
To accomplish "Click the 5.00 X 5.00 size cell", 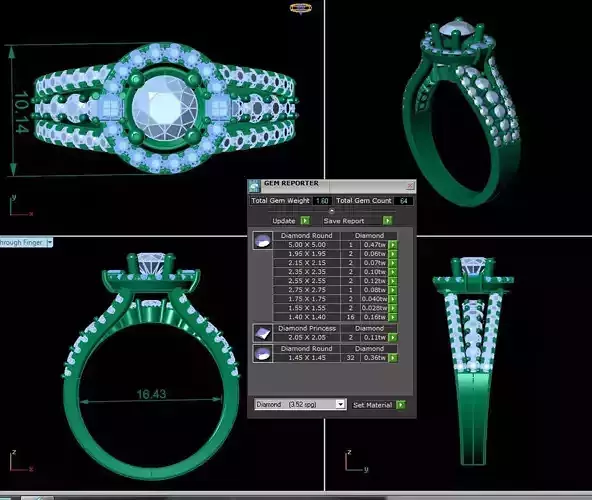I will [307, 245].
